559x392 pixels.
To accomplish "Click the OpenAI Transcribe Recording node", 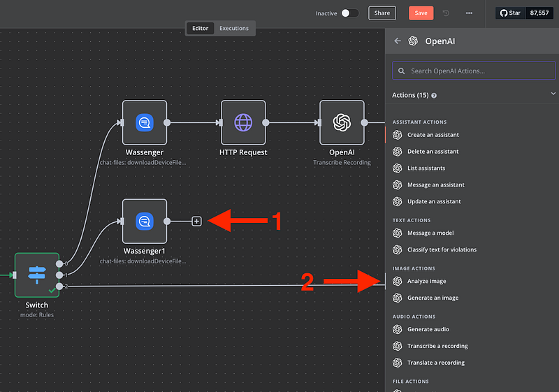I will click(x=342, y=123).
